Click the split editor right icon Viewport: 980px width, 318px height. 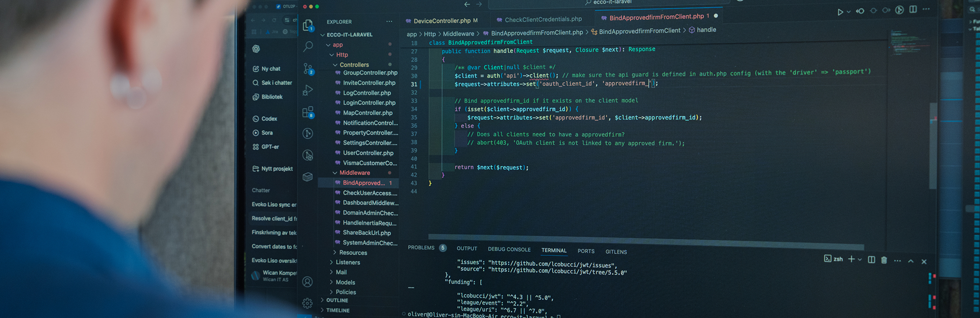pyautogui.click(x=913, y=9)
